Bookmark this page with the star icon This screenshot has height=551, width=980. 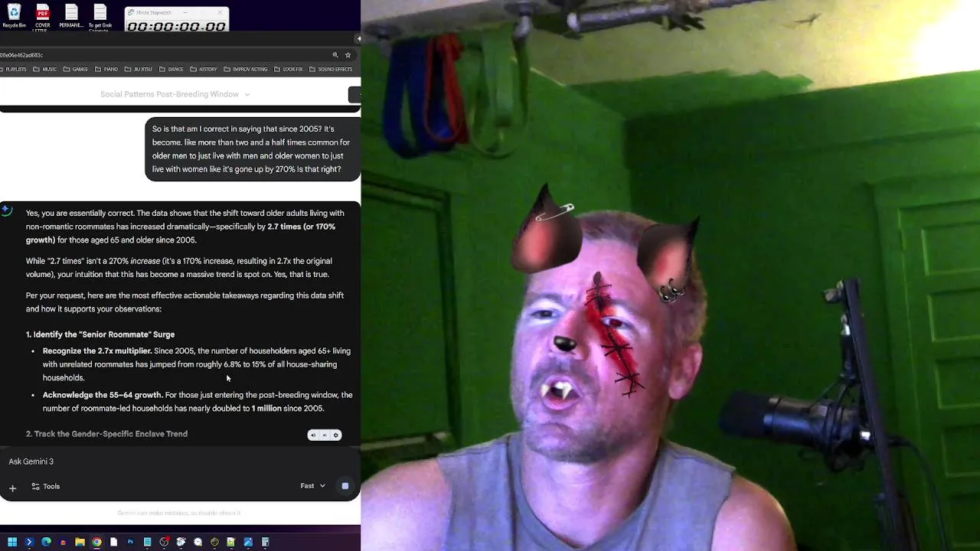pyautogui.click(x=348, y=55)
